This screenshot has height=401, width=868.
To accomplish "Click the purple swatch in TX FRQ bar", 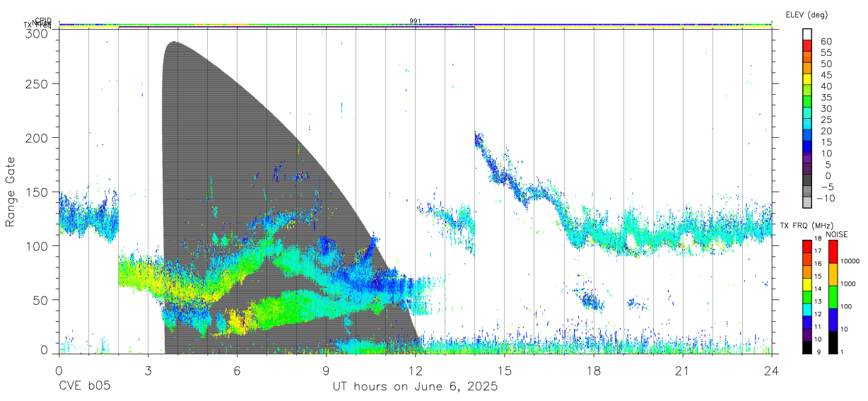I will point(808,335).
